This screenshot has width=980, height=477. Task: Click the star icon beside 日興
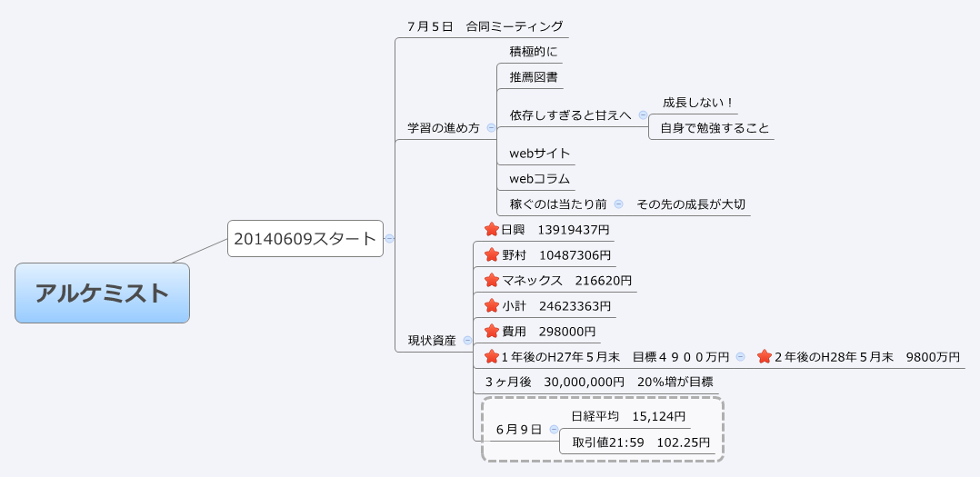tap(492, 230)
